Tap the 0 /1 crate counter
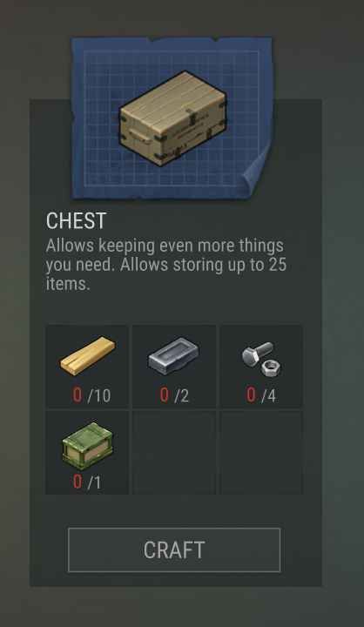Screen dimensions: 364x627 (x=87, y=482)
